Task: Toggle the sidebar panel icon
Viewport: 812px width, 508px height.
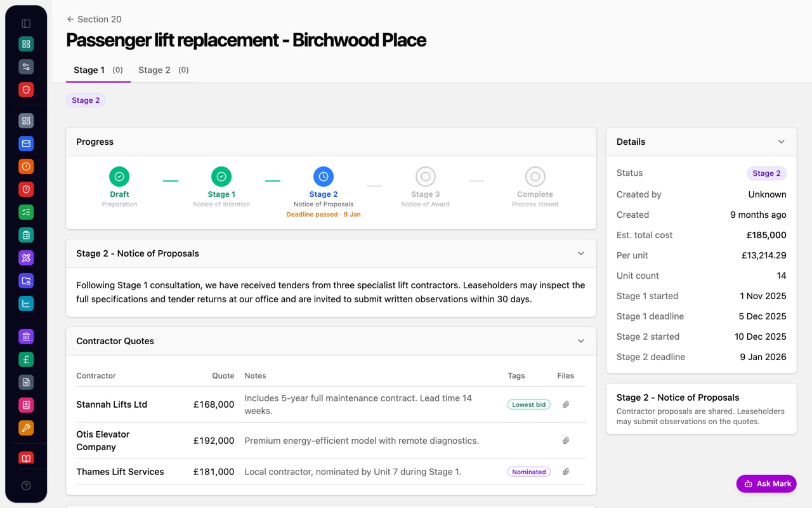Action: 26,23
